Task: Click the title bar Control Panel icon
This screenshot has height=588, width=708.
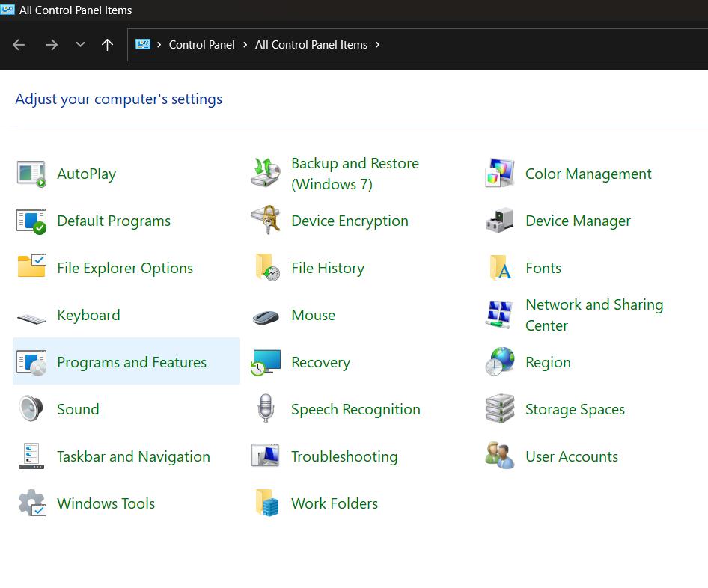Action: pos(7,10)
